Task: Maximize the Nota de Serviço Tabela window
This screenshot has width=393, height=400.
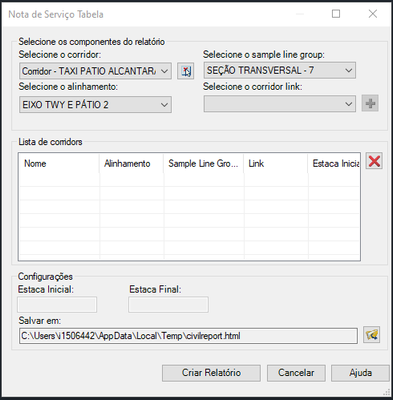Action: 336,14
